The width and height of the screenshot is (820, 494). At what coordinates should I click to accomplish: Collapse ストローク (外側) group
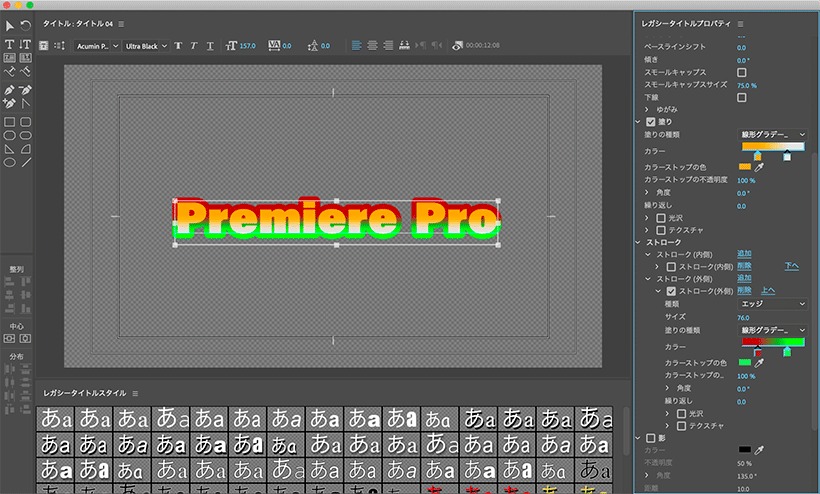[x=648, y=279]
